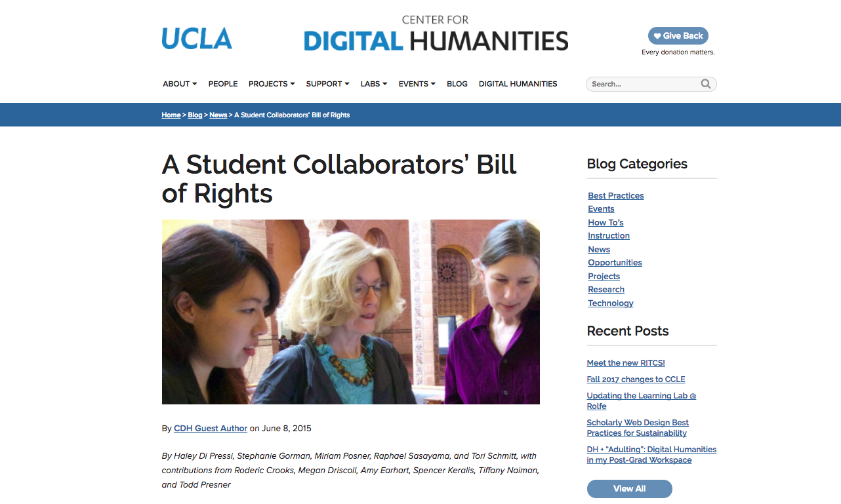Screen dimensions: 841x504
Task: Expand the About menu
Action: pyautogui.click(x=180, y=84)
